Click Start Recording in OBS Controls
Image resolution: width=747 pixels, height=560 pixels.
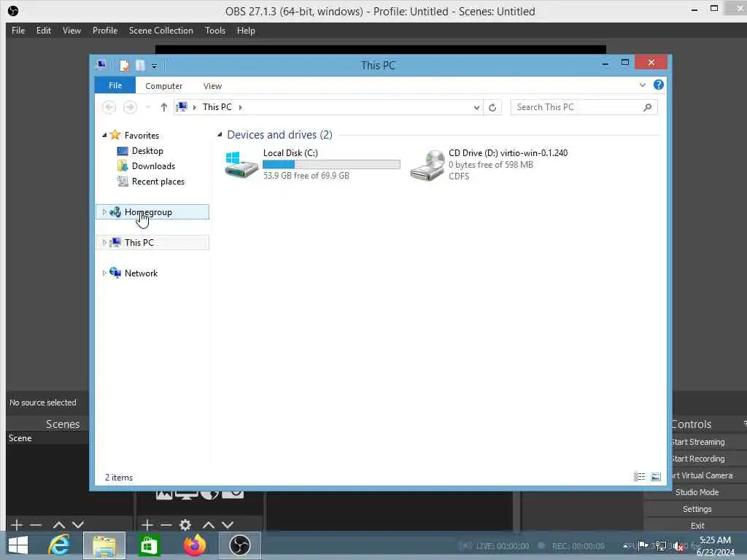[698, 459]
